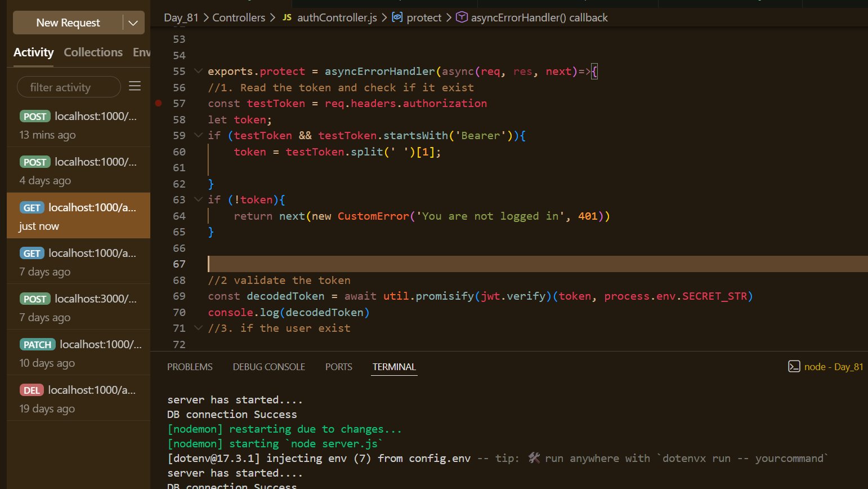Switch to the Collections tab

(x=93, y=52)
